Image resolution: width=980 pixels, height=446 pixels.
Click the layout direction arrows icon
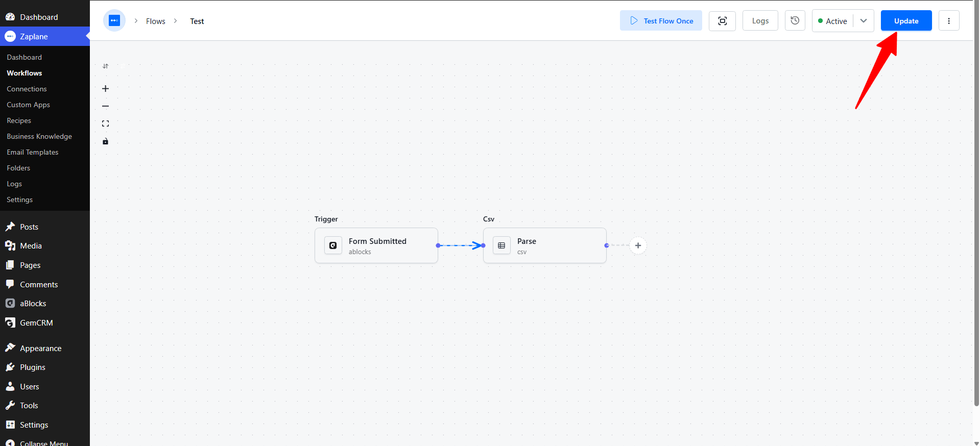106,66
